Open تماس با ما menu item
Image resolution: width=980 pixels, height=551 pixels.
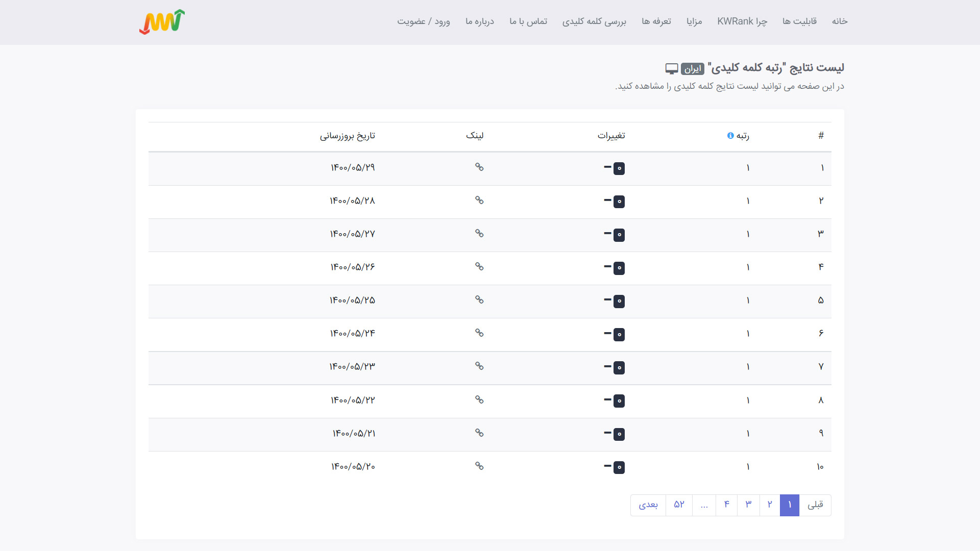(528, 21)
